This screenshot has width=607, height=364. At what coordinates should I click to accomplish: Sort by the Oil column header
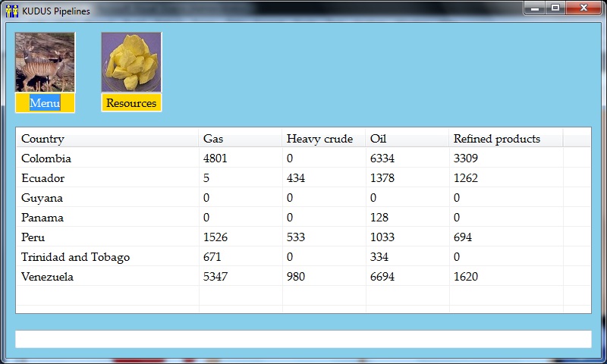(x=407, y=139)
